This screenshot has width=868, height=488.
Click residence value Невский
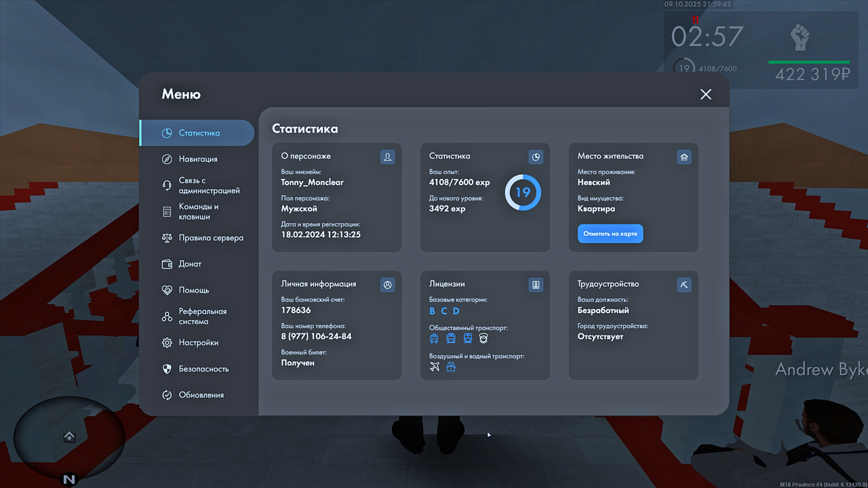pos(594,182)
